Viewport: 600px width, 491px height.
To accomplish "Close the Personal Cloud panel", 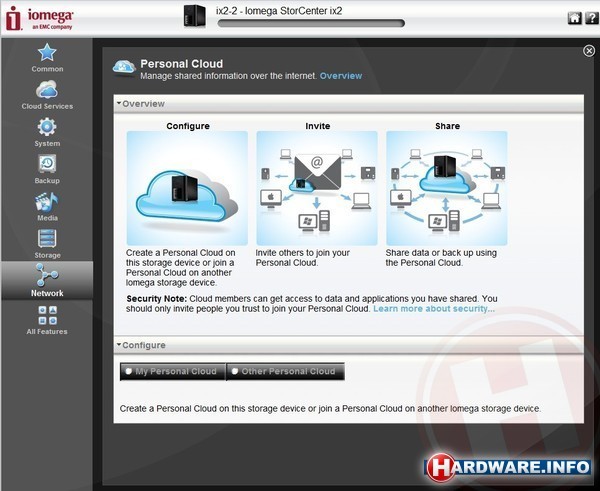I will (x=589, y=51).
